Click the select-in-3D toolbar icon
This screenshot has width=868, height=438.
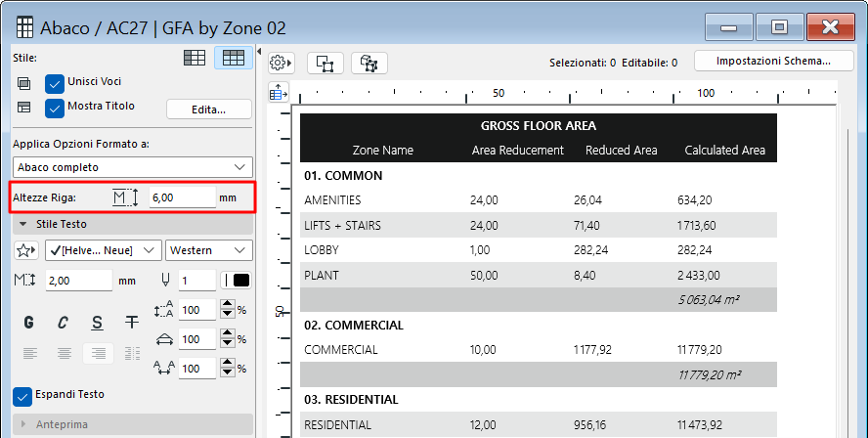coord(369,63)
